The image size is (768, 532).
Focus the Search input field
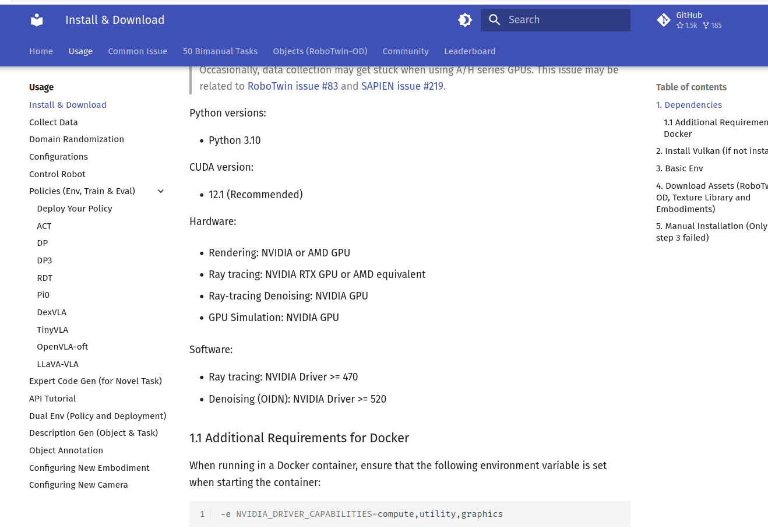tap(555, 20)
